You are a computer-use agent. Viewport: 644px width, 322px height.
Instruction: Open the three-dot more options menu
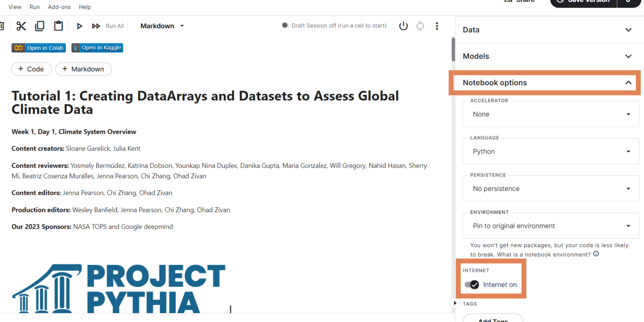(437, 26)
